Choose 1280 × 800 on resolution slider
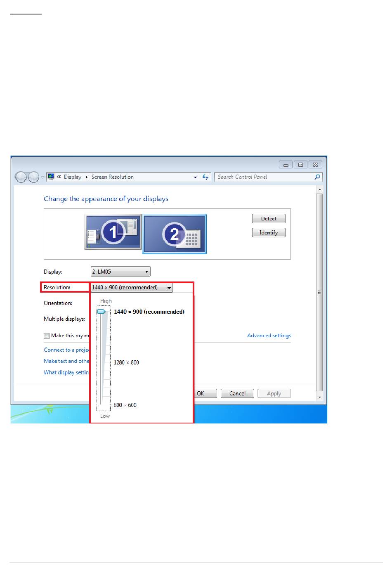Screen dimensions: 392x577 click(x=126, y=362)
